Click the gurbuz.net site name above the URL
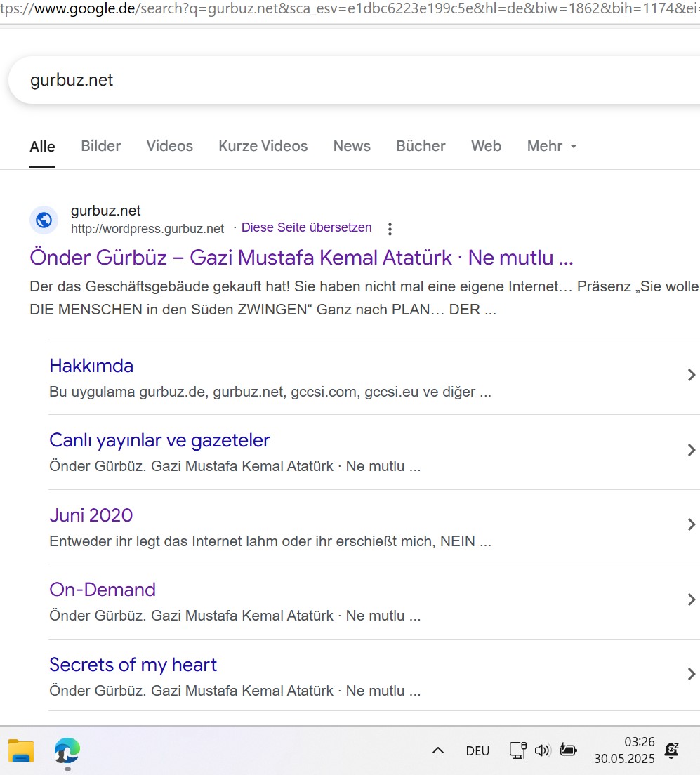 (106, 211)
